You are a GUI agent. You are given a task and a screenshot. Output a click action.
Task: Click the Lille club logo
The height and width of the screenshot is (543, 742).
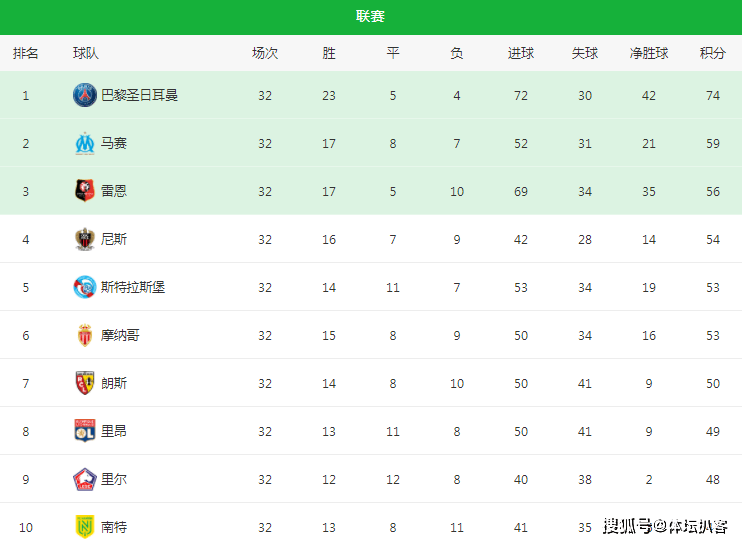(85, 479)
